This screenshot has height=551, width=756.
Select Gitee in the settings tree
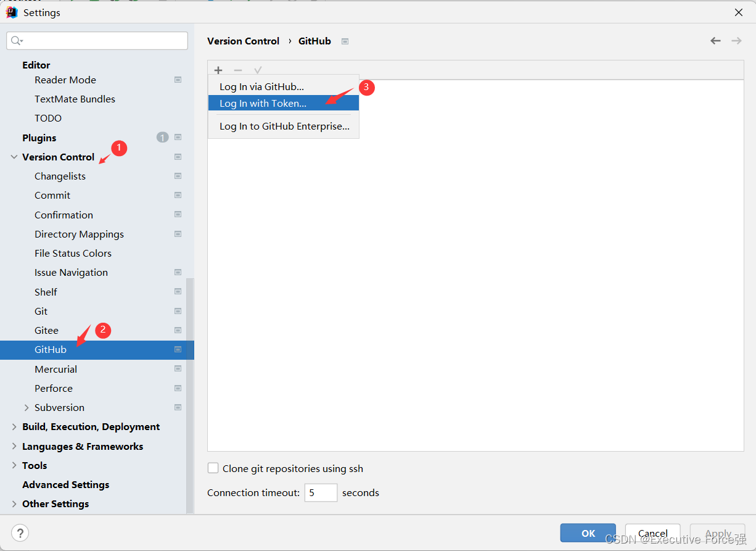click(x=46, y=330)
